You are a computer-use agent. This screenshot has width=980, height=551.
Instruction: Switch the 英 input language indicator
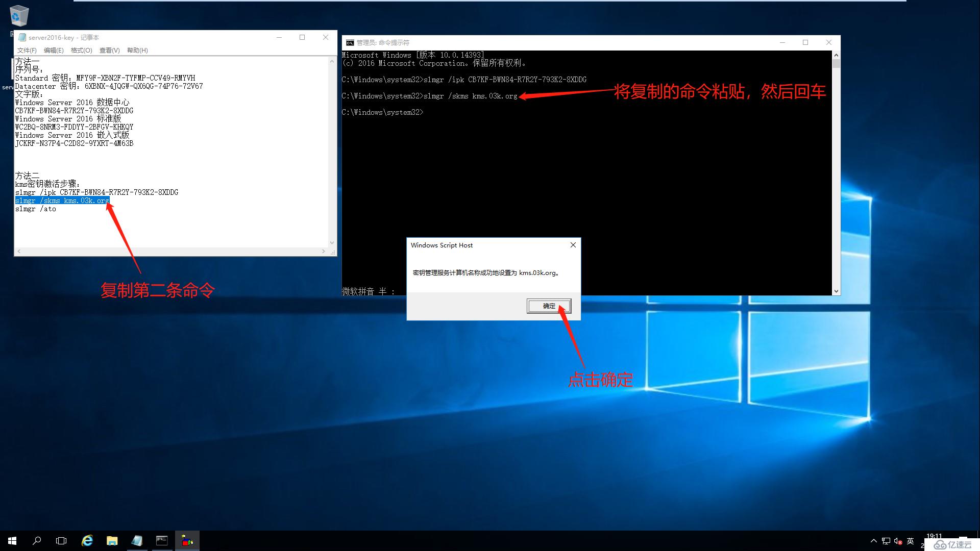click(910, 541)
